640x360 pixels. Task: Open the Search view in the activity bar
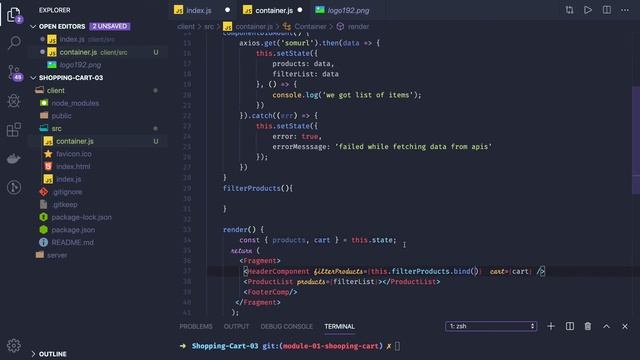click(x=14, y=42)
